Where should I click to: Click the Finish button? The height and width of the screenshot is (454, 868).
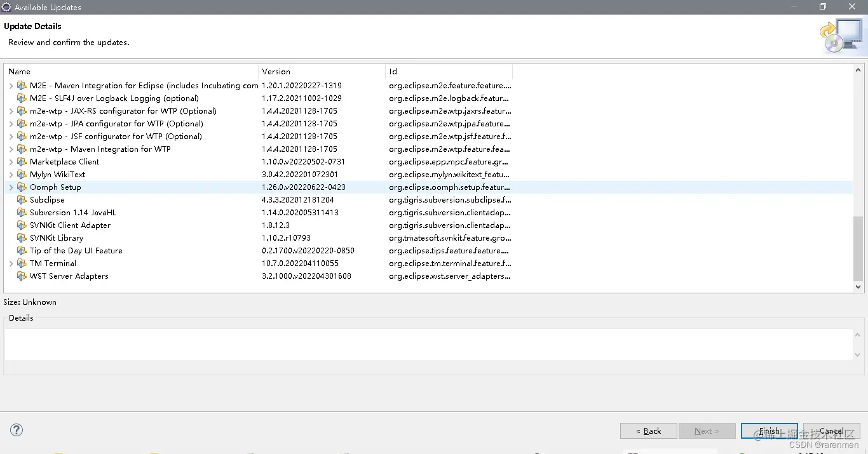pos(770,431)
